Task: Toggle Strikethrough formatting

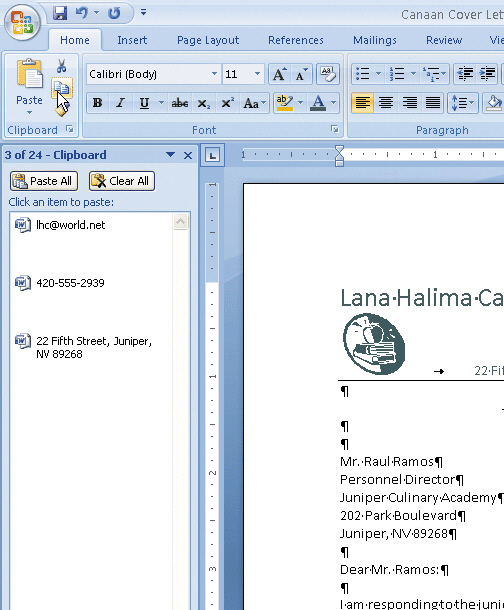Action: pos(180,103)
